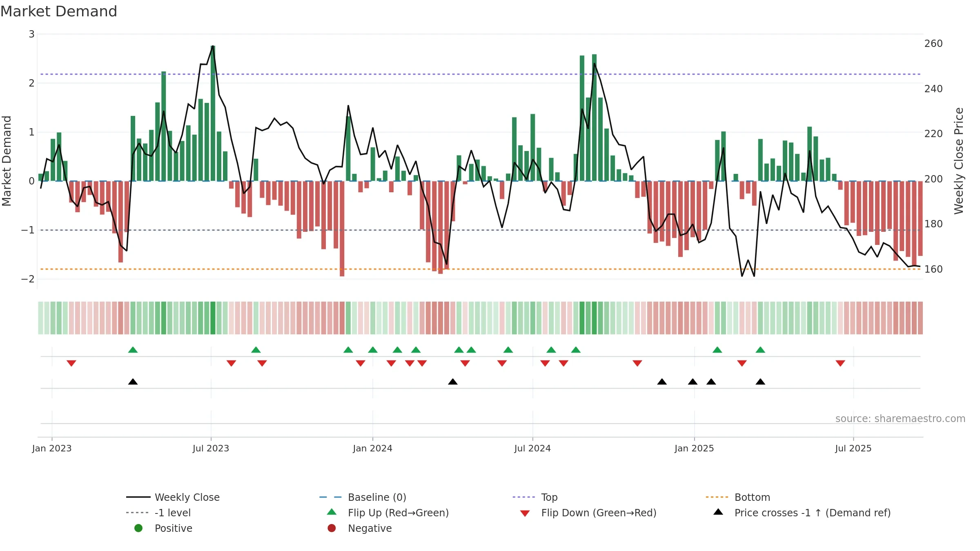Click the Bottom dotted orange legend symbol
This screenshot has height=551, width=980.
717,497
